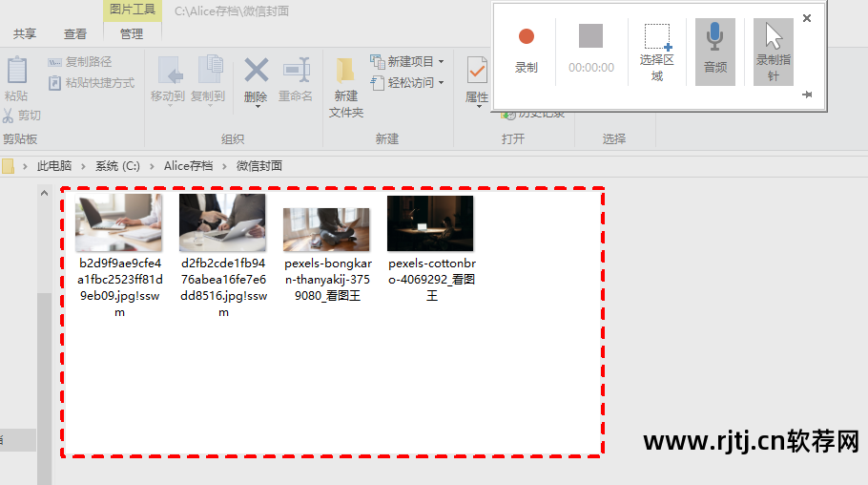Click Paste Shortcut (粘贴快捷方式)

point(92,83)
